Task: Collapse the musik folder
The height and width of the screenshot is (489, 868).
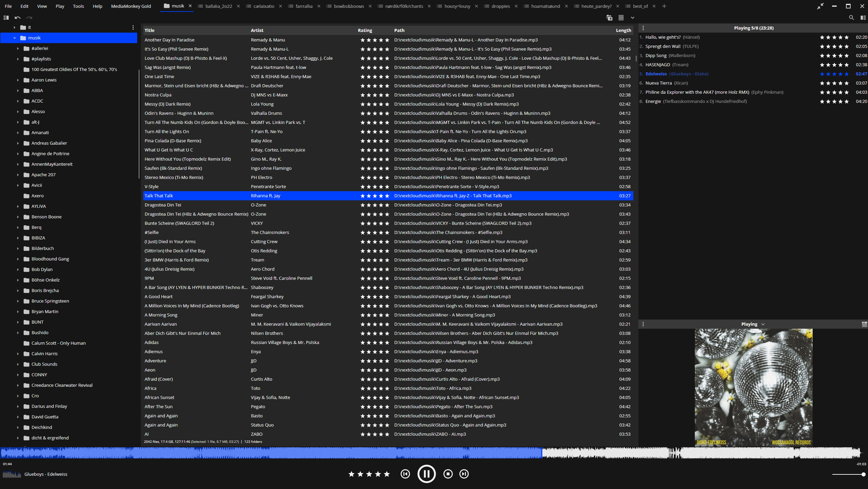Action: coord(15,38)
